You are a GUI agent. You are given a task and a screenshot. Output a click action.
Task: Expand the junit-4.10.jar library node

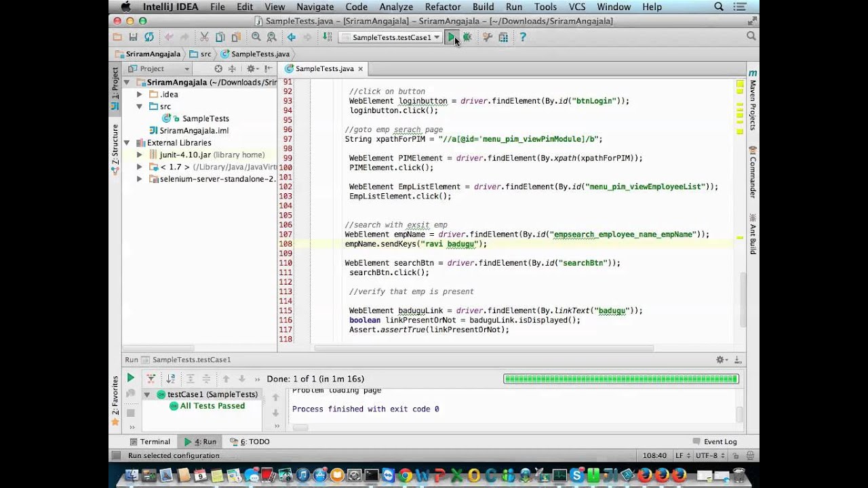[x=139, y=155]
